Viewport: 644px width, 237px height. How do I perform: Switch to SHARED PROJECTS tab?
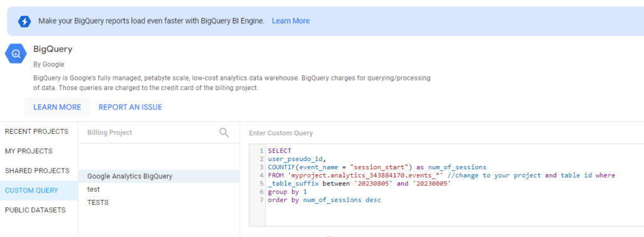pyautogui.click(x=39, y=171)
